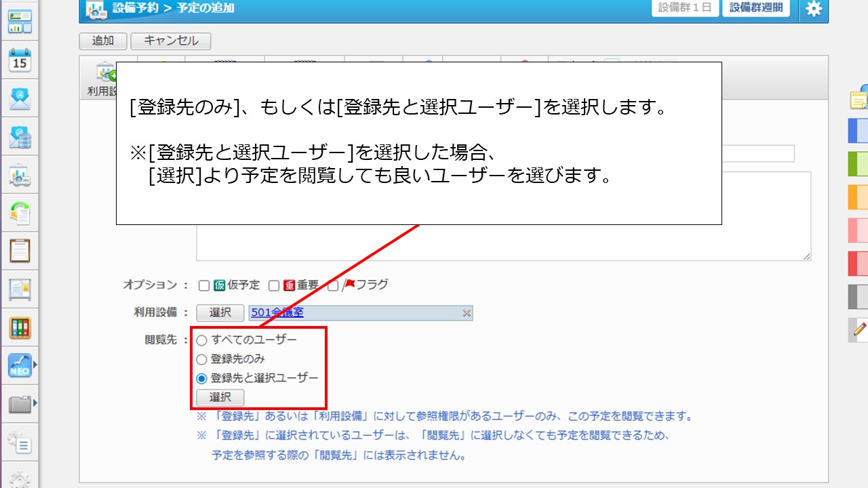This screenshot has height=488, width=868.
Task: Click the single-line input field right end
Action: pyautogui.click(x=757, y=153)
